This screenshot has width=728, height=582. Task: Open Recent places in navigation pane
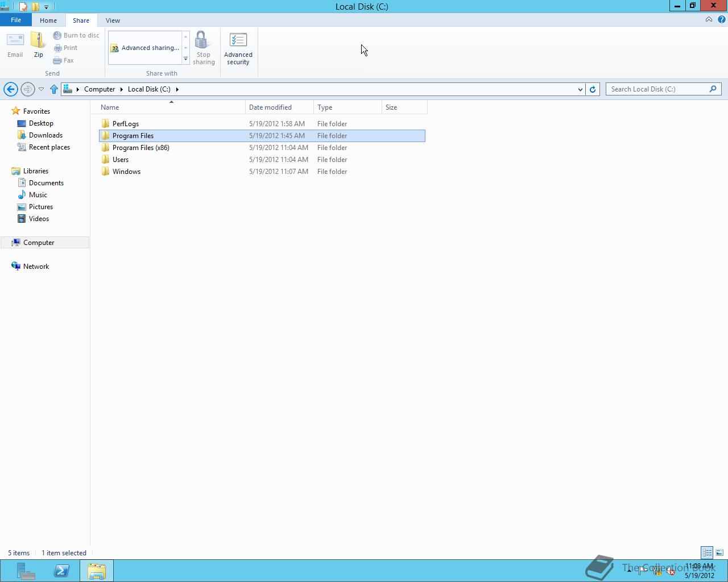(x=49, y=147)
